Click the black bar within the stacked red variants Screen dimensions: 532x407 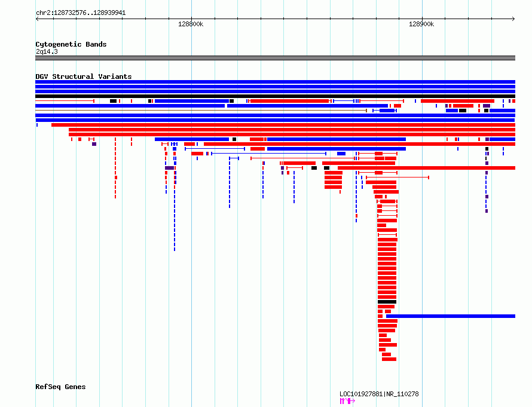(387, 302)
